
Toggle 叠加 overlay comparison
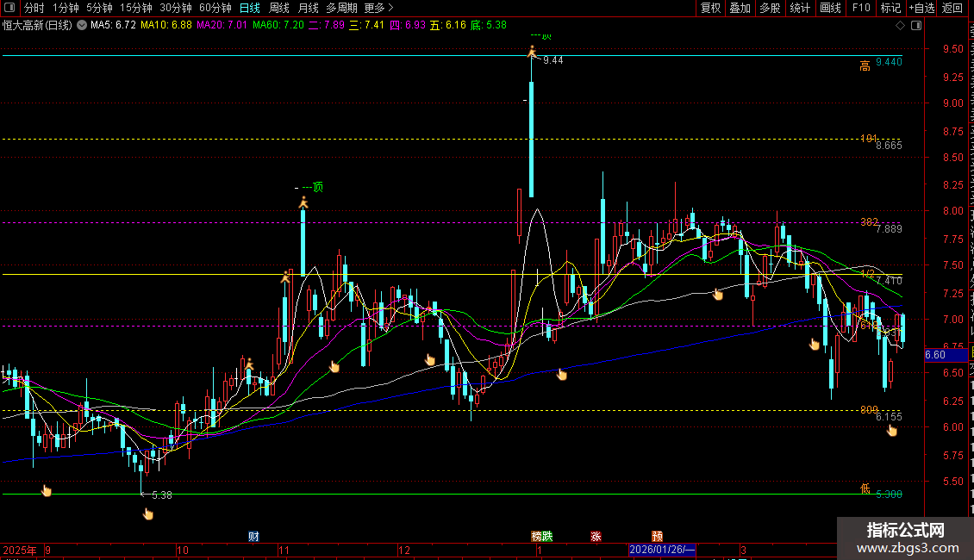740,8
